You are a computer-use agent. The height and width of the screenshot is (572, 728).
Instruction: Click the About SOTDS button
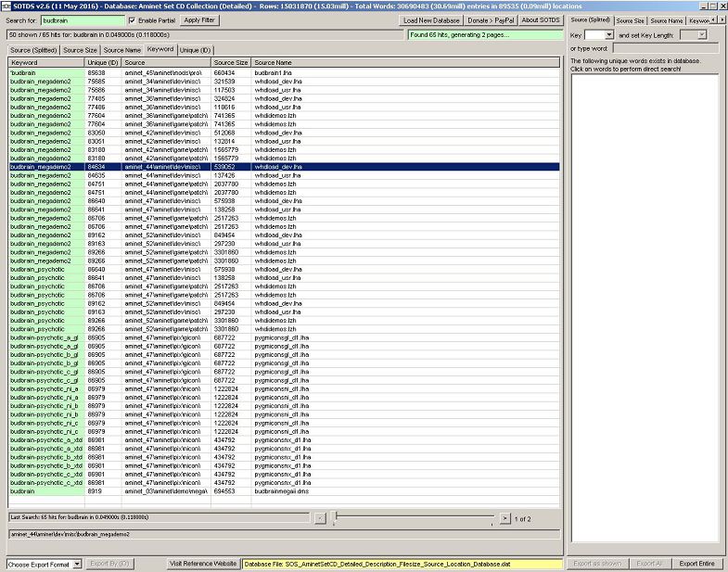click(540, 19)
